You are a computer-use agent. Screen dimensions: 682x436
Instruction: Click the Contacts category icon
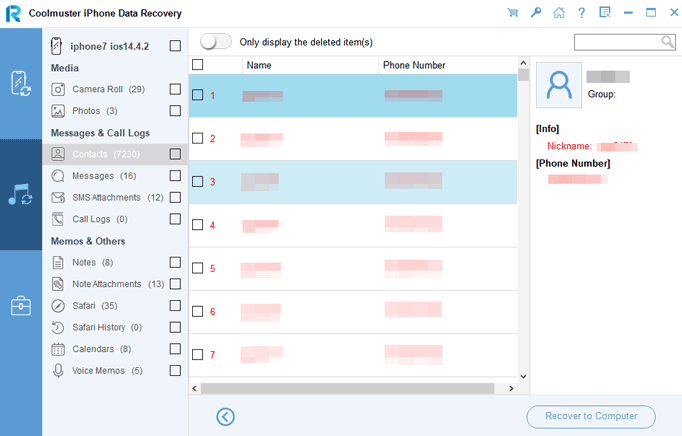58,154
